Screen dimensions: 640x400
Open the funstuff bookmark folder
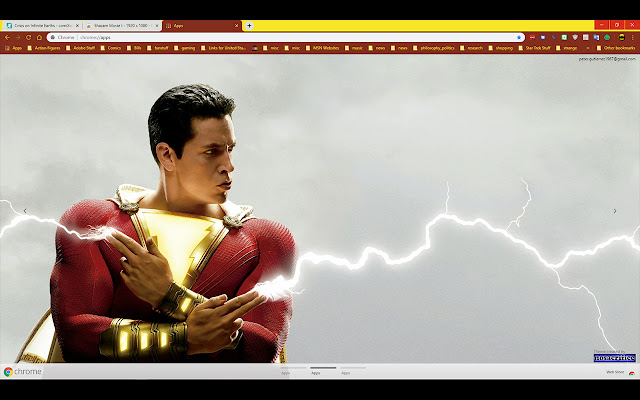click(x=158, y=48)
